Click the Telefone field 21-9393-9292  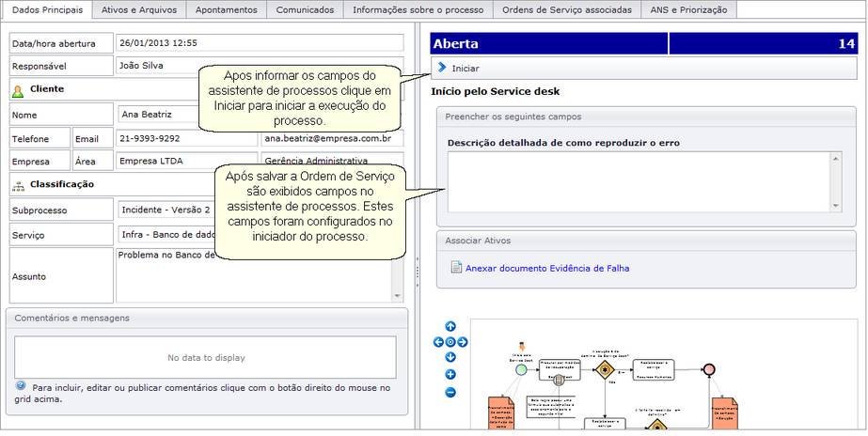[x=186, y=138]
